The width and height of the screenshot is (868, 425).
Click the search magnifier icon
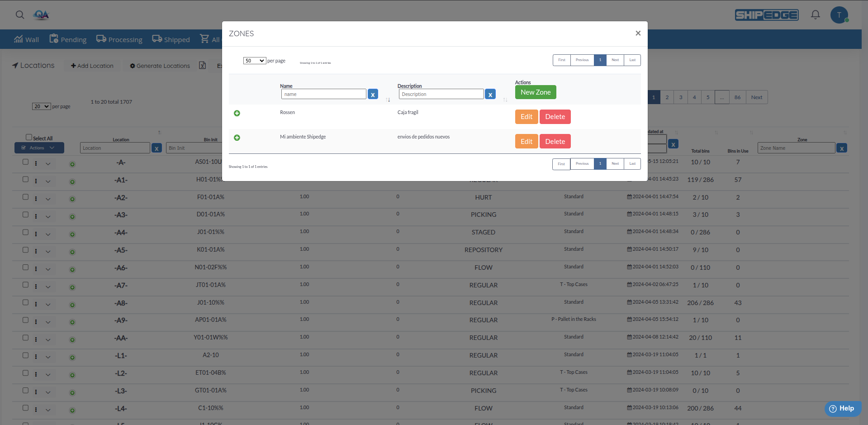pyautogui.click(x=20, y=15)
